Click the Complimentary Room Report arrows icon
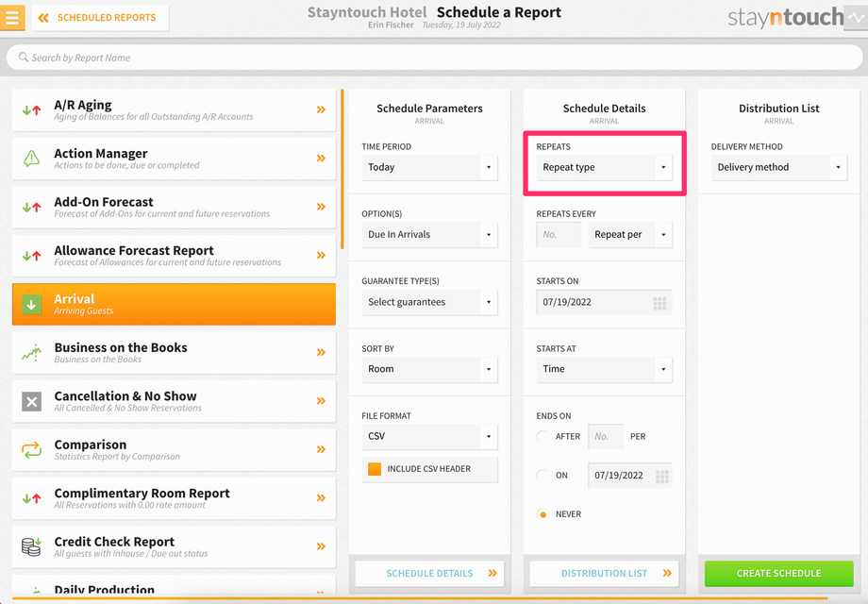Viewport: 868px width, 604px height. [x=31, y=498]
